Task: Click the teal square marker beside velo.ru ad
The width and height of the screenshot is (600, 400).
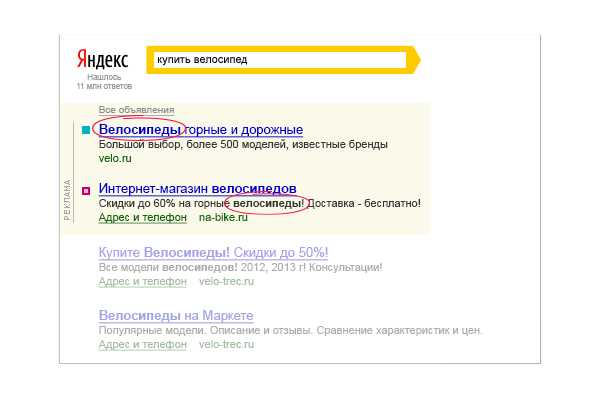Action: (x=86, y=130)
